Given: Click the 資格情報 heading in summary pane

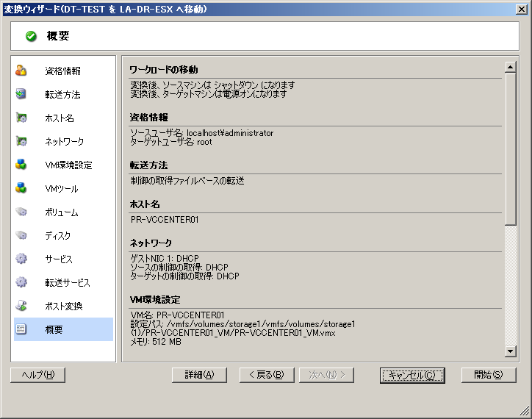Looking at the screenshot, I should tap(148, 118).
